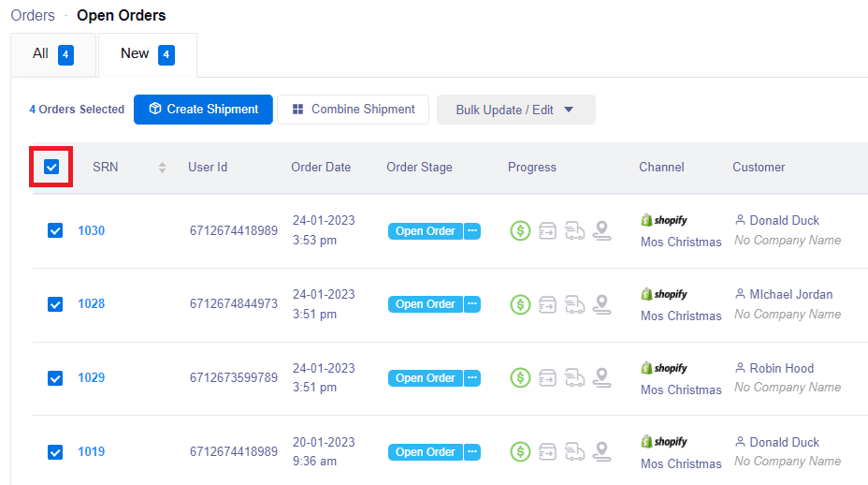Uncheck the checkbox for order 1030
The height and width of the screenshot is (485, 868).
coord(55,230)
